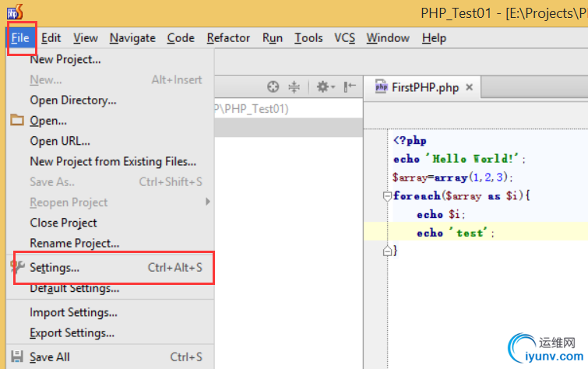588x369 pixels.
Task: Click the echo 'Hello World!' code line
Action: point(459,159)
